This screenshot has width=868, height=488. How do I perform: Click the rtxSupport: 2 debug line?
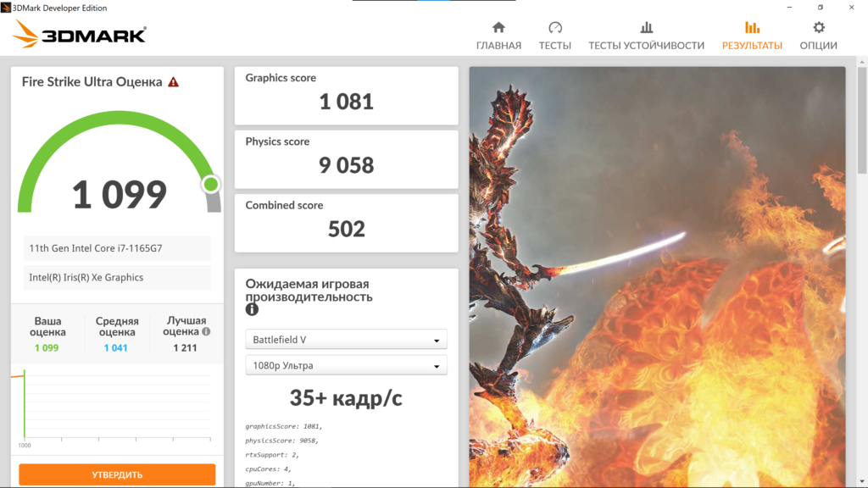click(272, 455)
